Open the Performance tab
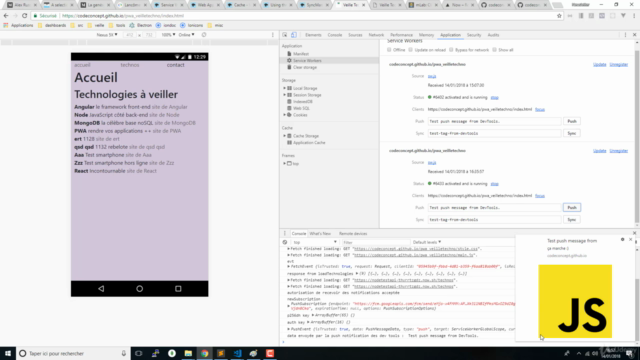Viewport: 640px width, 360px height. pos(402,35)
